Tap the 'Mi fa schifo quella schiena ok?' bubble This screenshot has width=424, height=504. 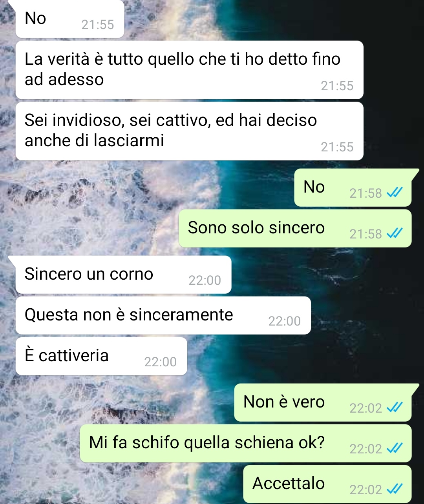246,443
